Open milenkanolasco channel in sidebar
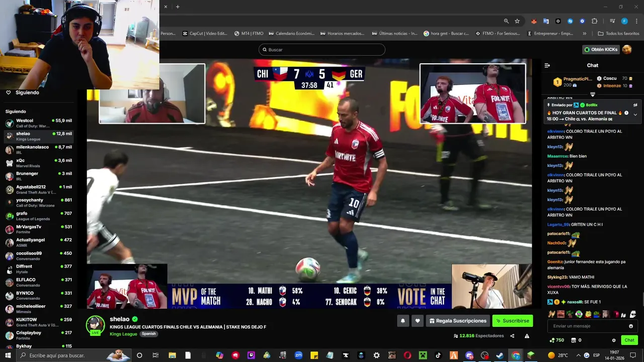This screenshot has width=644, height=362. (x=39, y=150)
